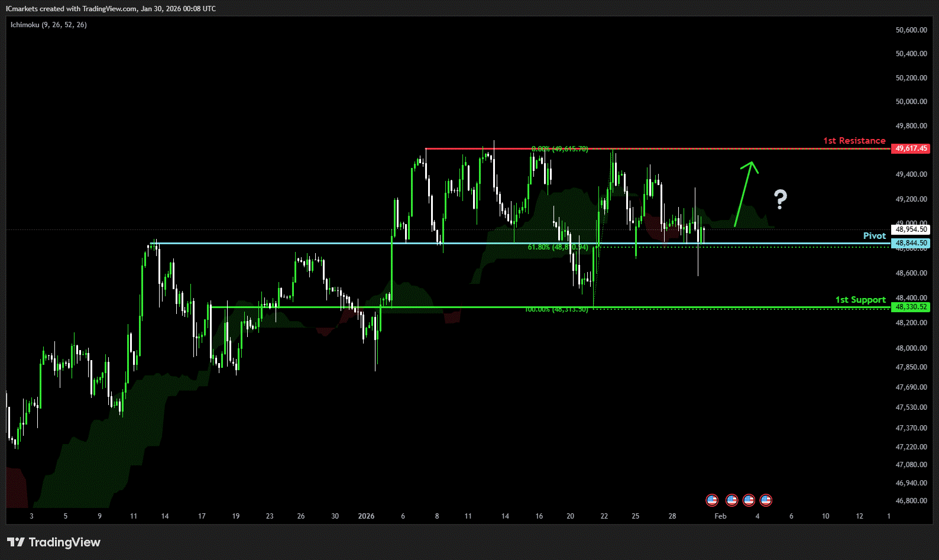Click the 2026 label on time axis

[366, 516]
